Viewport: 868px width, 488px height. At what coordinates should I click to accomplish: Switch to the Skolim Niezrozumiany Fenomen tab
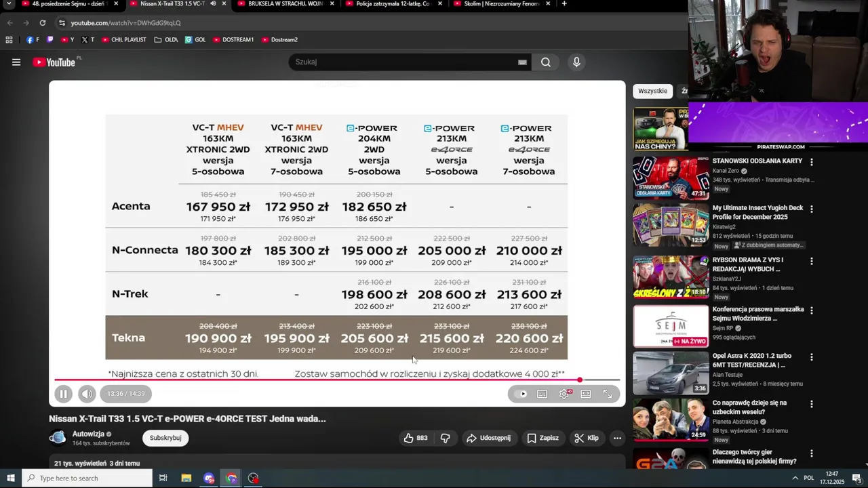click(x=500, y=4)
